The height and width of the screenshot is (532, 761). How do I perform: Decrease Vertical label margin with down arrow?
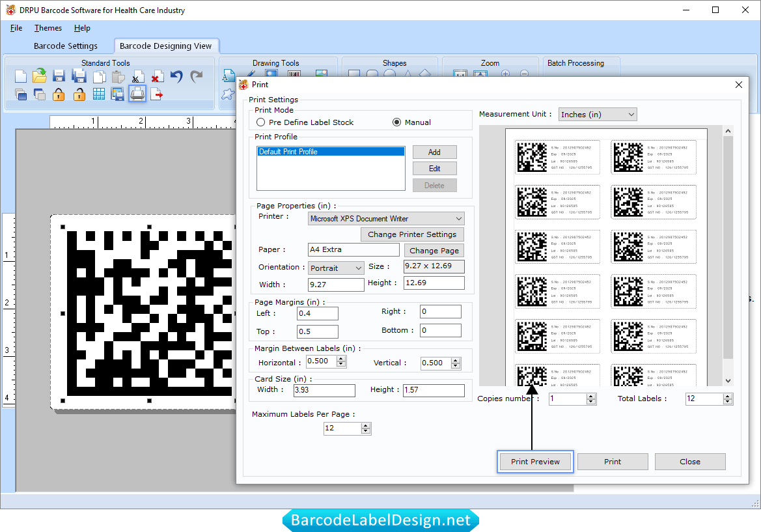[x=455, y=366]
